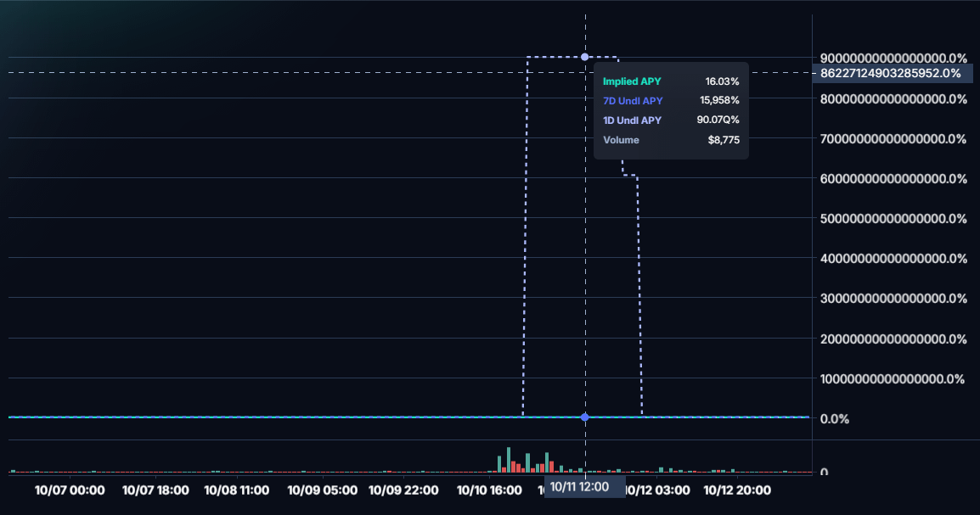Click the $8,775 volume value

(x=724, y=140)
